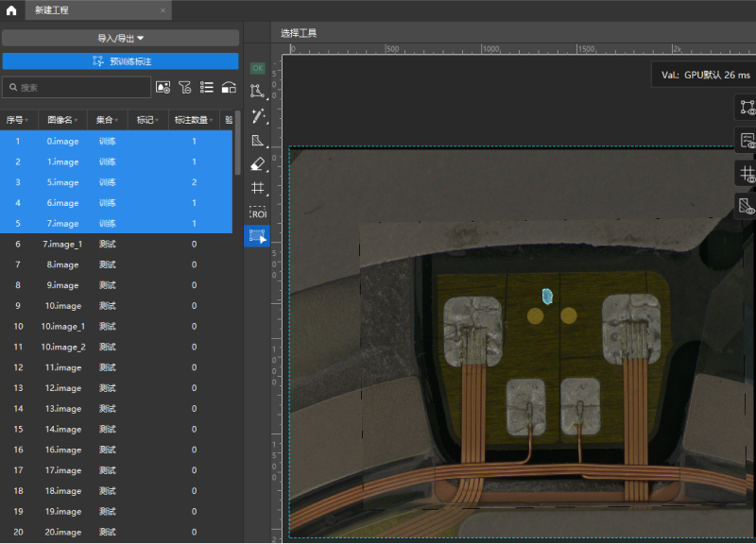The image size is (756, 544).
Task: Select row 1.image in the list
Action: click(x=116, y=161)
